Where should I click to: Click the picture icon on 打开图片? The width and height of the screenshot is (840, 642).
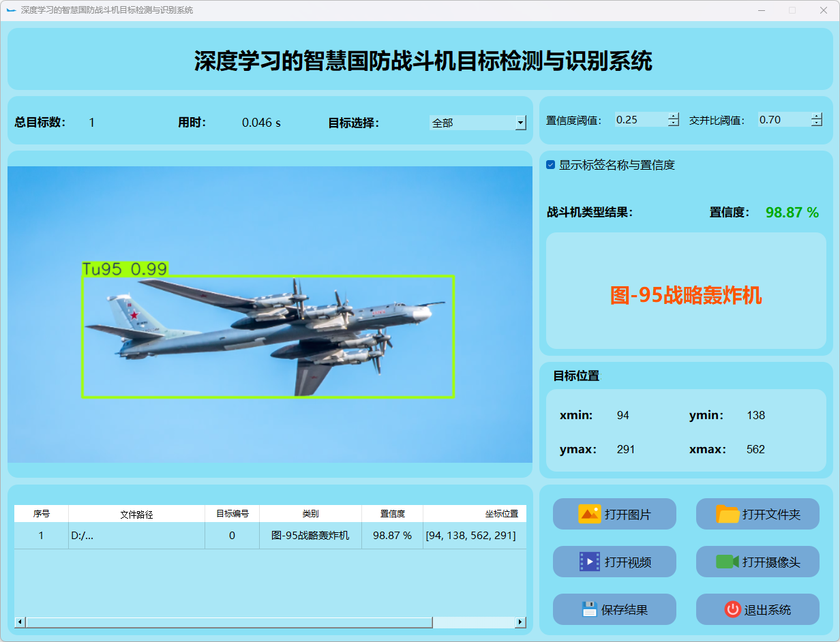tap(589, 514)
